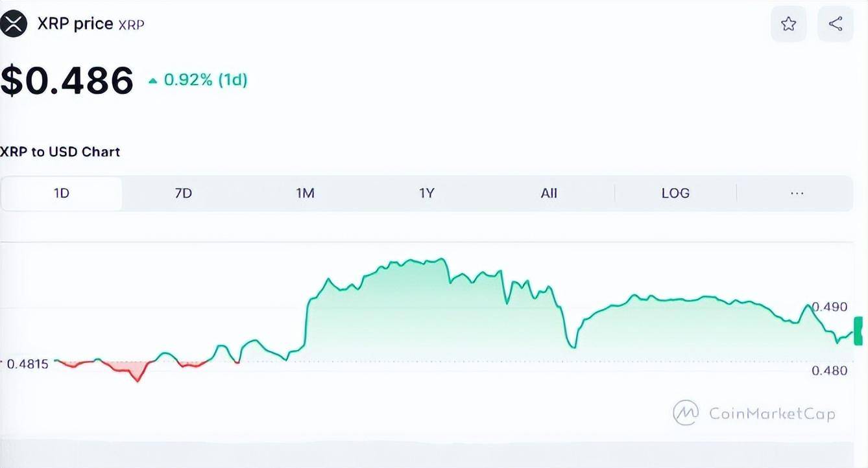Show the All time chart range
This screenshot has height=468, width=868.
[x=549, y=193]
